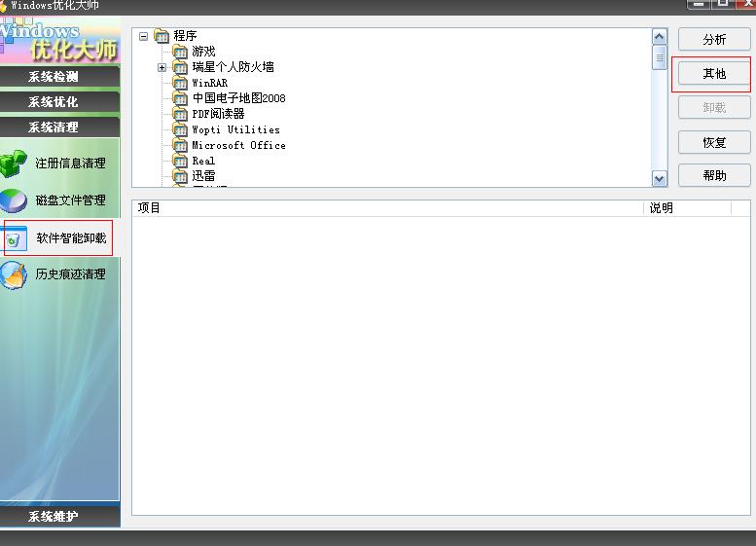Open the 系统检测 sidebar section
The width and height of the screenshot is (756, 546).
click(x=59, y=77)
